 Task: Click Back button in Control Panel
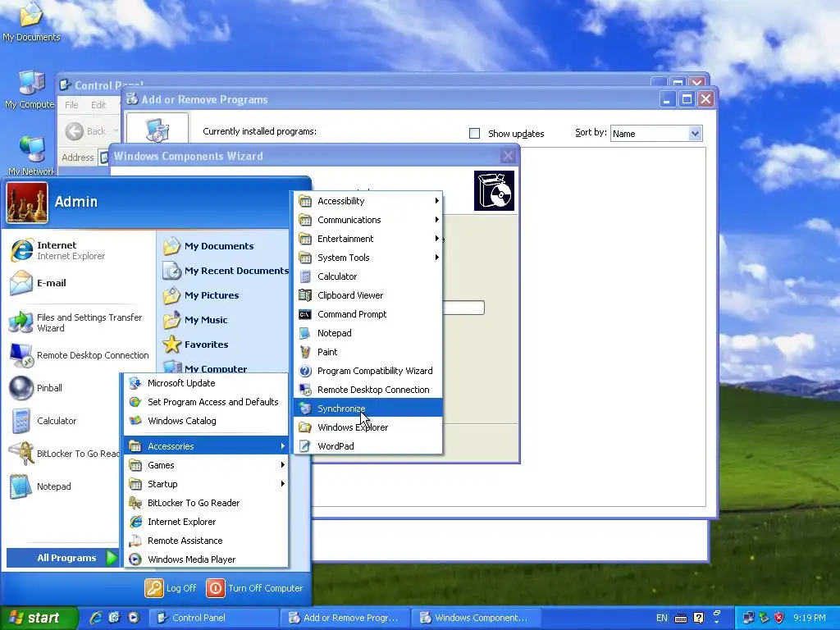[87, 131]
